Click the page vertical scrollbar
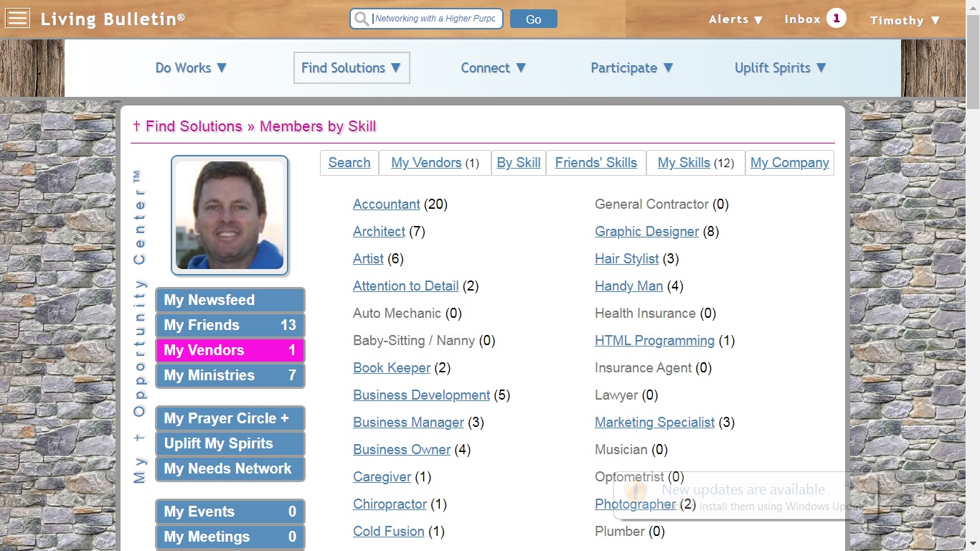 [x=973, y=275]
